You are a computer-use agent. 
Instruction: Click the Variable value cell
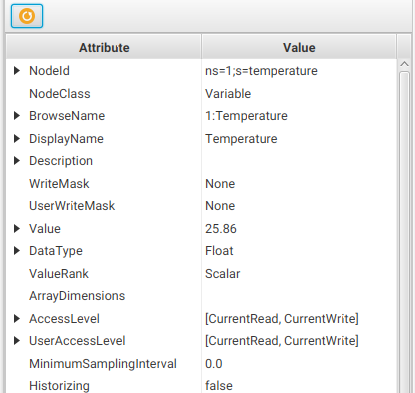coord(228,94)
